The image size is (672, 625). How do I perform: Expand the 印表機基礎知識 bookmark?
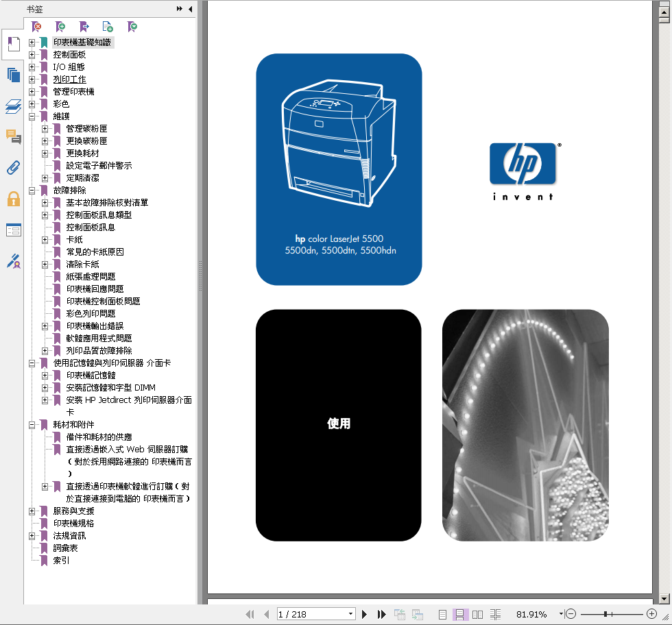coord(32,42)
